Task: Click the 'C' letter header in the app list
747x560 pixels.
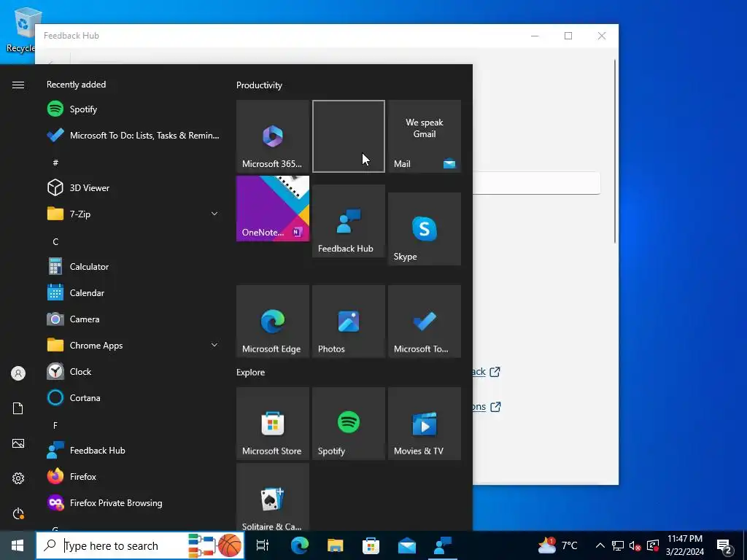Action: pos(55,242)
